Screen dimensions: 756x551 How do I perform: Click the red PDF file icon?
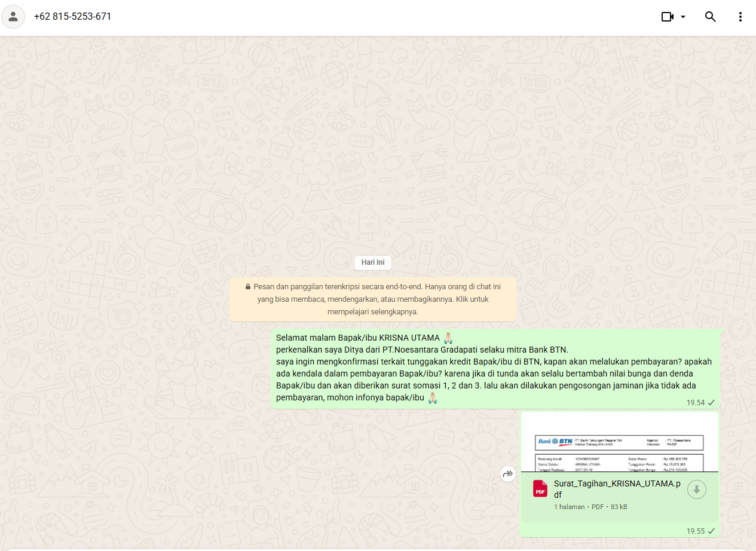(x=540, y=489)
